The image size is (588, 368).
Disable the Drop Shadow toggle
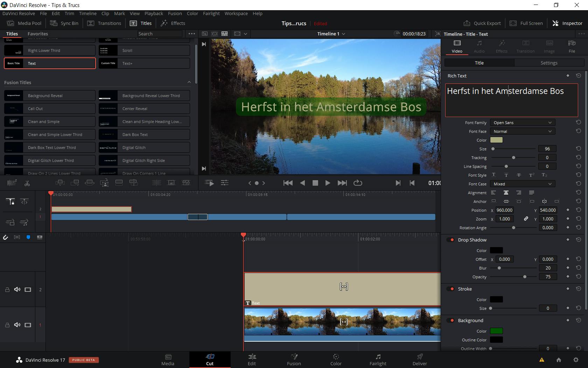[450, 240]
